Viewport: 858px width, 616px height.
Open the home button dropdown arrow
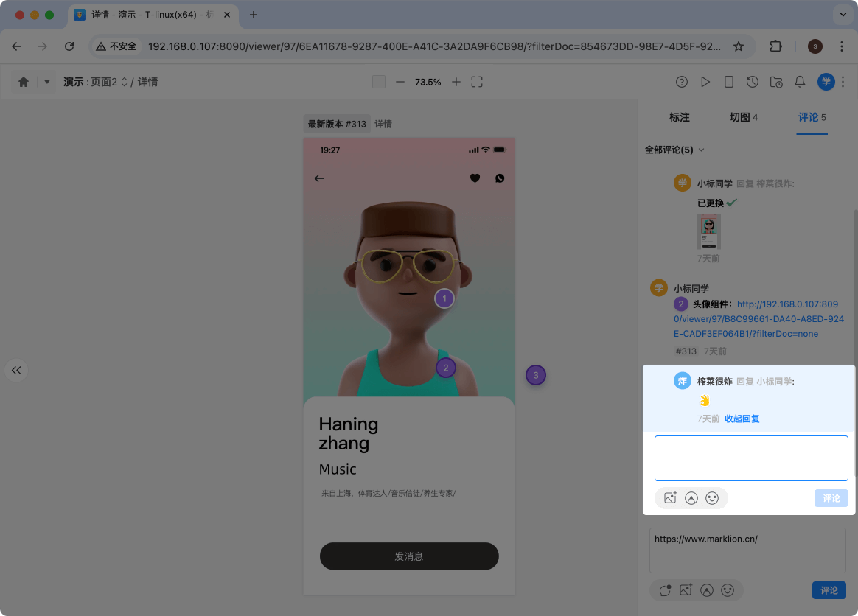46,82
